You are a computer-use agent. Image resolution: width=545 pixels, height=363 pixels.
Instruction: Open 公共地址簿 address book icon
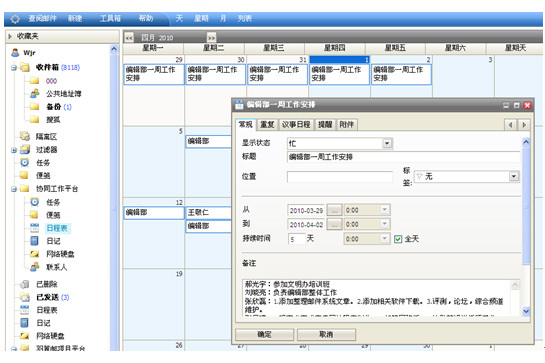click(34, 94)
